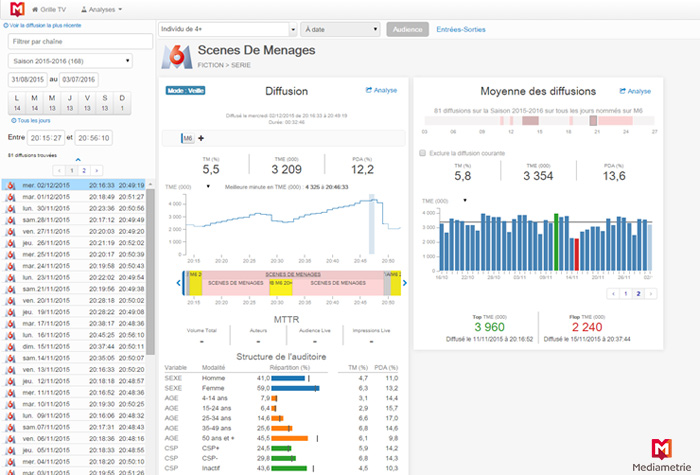This screenshot has height=475, width=700.
Task: Check 'Exclure la diffusion courante' checkbox
Action: (422, 153)
